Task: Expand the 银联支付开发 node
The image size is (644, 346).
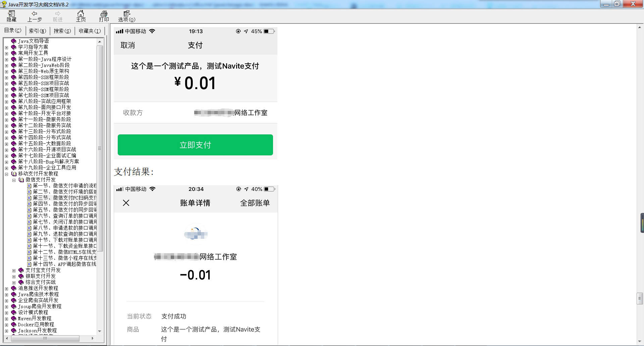Action: click(x=14, y=276)
